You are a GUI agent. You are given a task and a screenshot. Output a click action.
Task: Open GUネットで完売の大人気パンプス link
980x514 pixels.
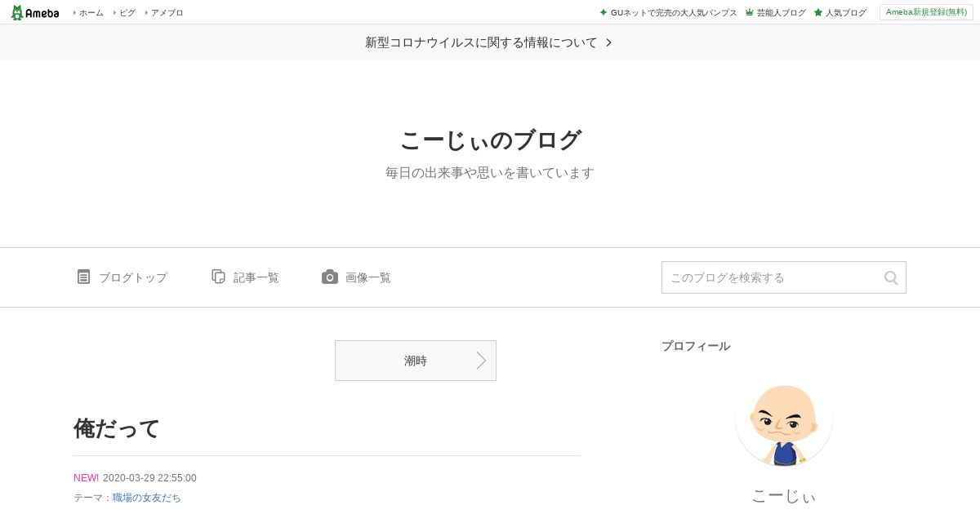point(674,13)
